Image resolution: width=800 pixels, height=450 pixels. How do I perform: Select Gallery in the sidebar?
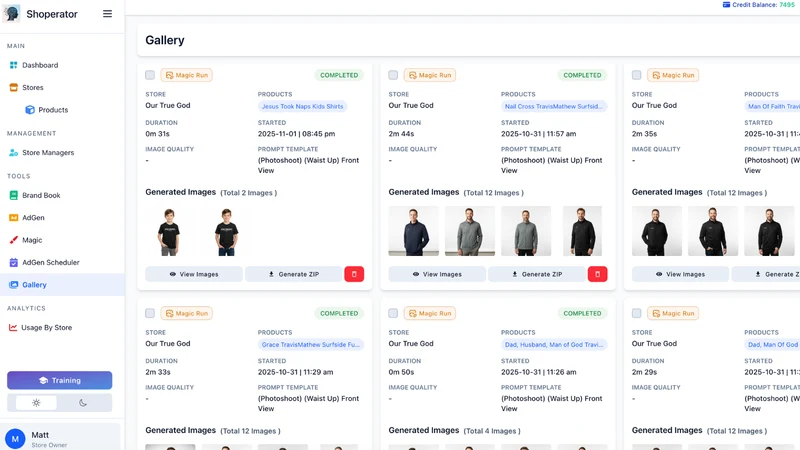(x=62, y=285)
